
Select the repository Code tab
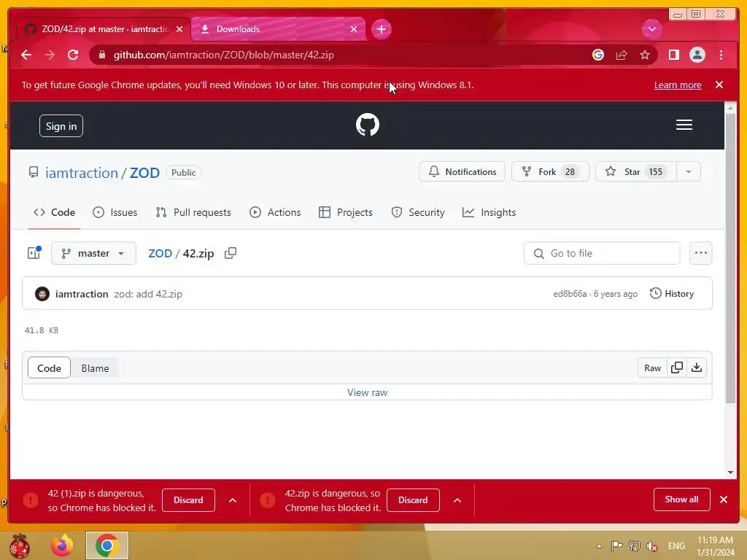[54, 212]
